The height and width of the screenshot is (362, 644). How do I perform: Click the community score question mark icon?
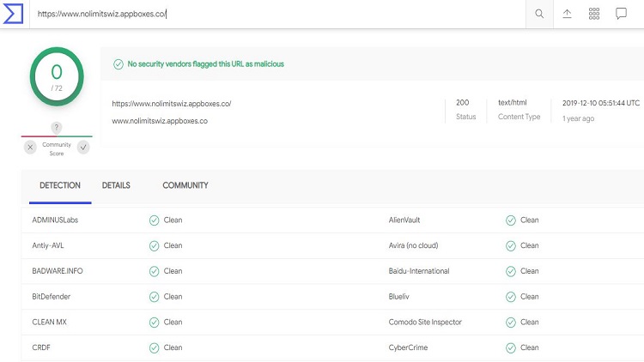57,128
